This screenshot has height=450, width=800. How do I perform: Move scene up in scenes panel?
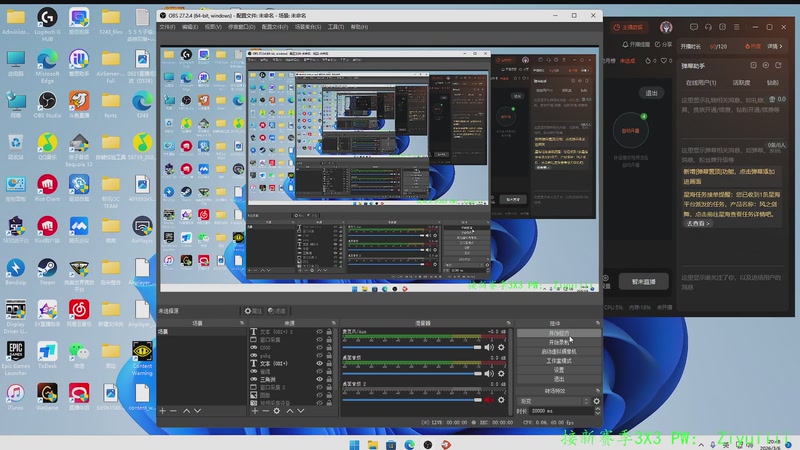pyautogui.click(x=187, y=411)
